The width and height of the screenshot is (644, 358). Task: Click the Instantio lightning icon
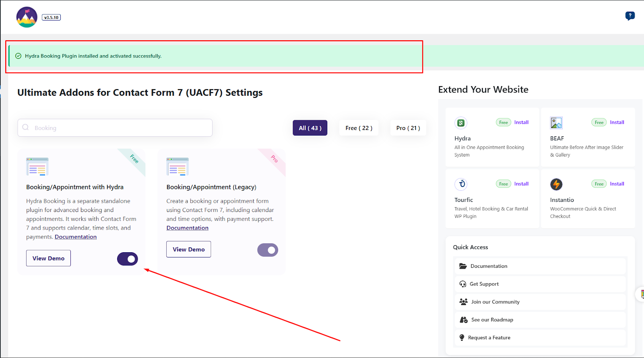tap(556, 184)
